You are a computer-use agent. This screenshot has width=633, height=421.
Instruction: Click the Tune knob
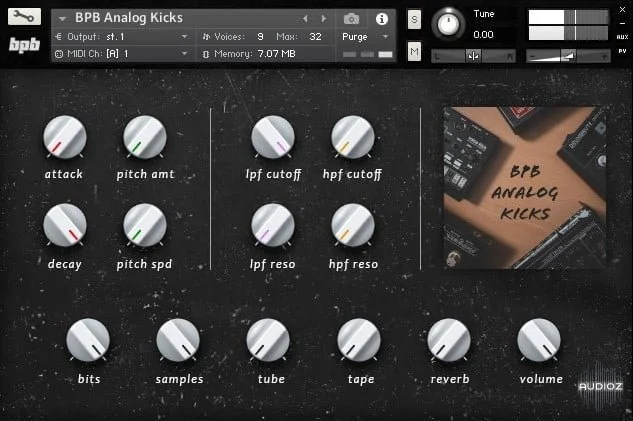pyautogui.click(x=448, y=24)
